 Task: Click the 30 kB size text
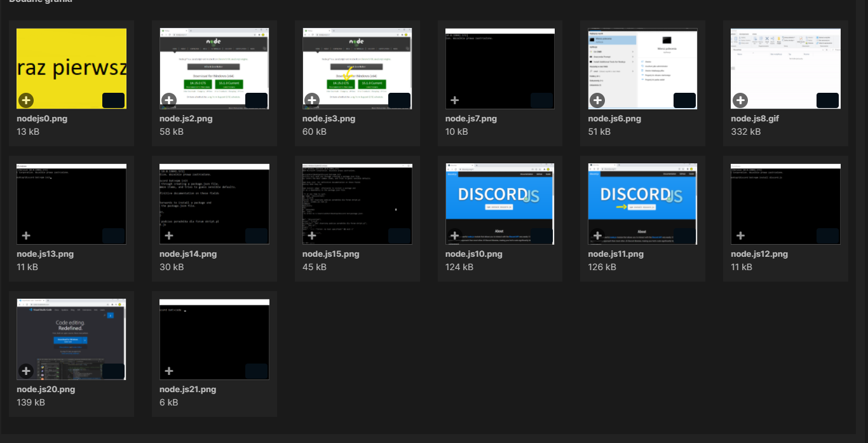pos(172,267)
